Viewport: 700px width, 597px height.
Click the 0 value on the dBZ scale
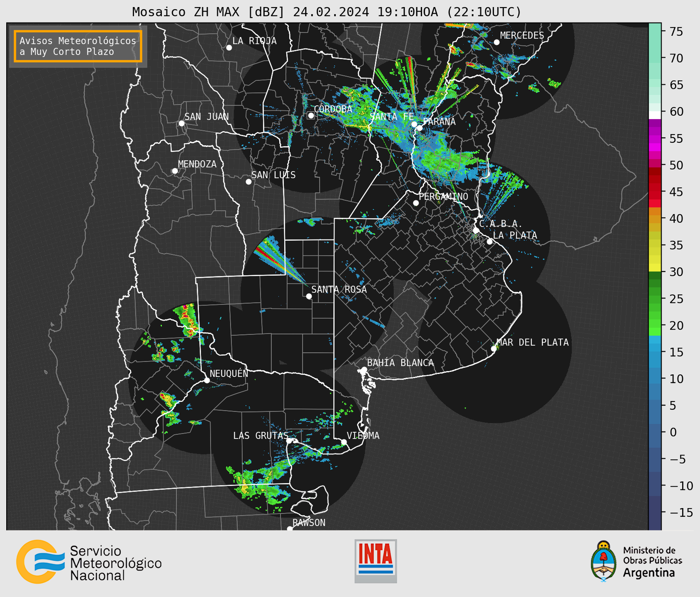click(673, 432)
